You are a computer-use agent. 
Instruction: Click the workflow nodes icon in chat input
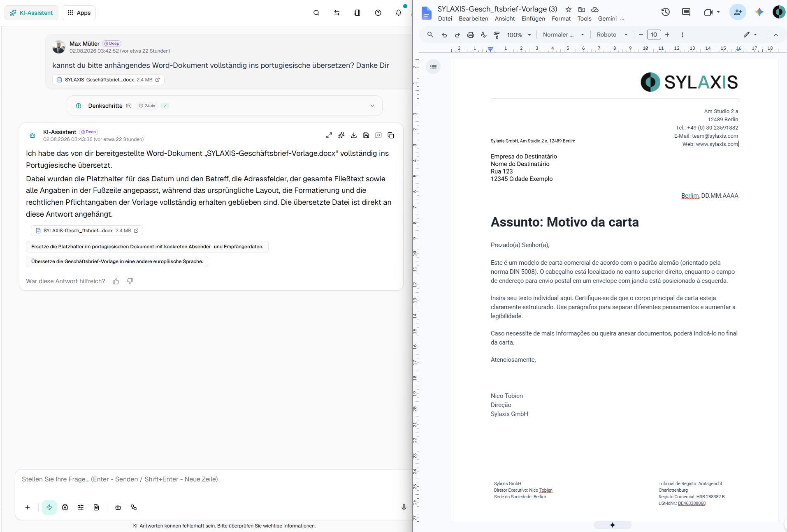tap(134, 507)
